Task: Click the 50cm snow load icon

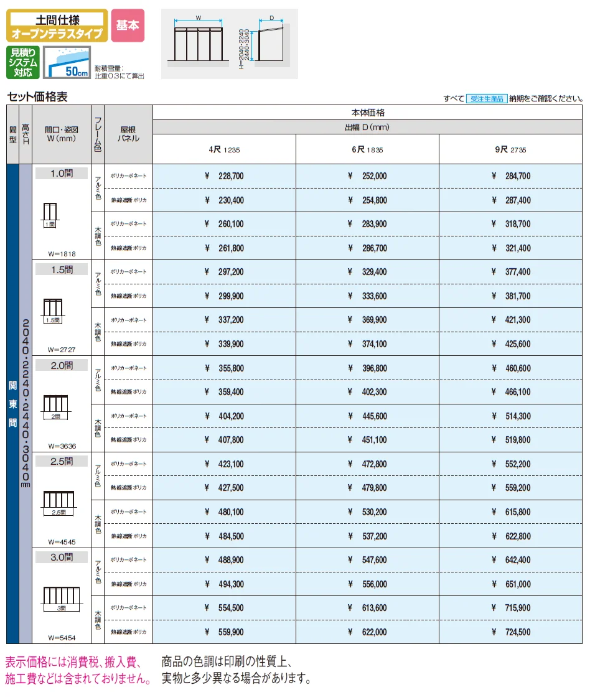Action: point(67,62)
